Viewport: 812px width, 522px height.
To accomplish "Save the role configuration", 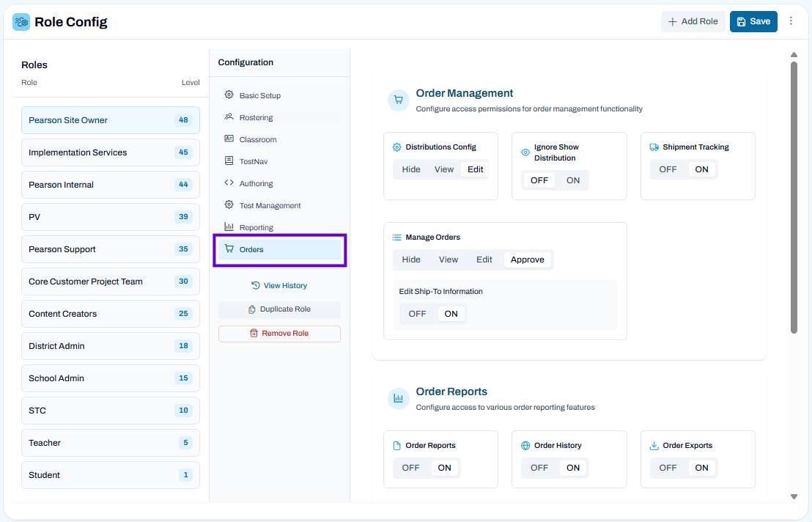I will tap(753, 21).
